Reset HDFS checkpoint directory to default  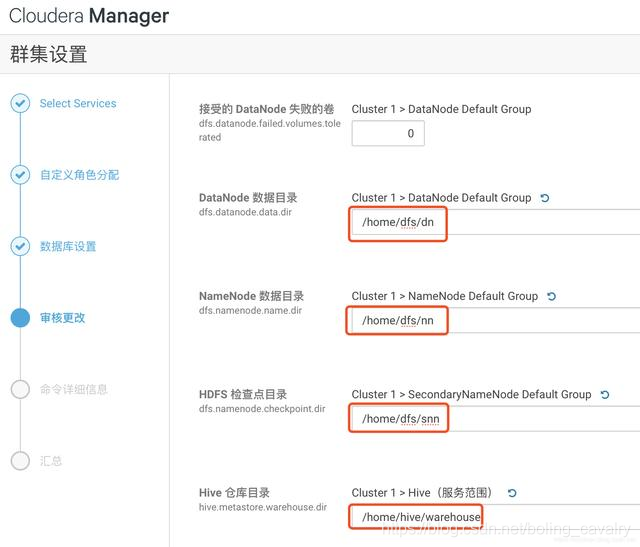click(x=604, y=395)
